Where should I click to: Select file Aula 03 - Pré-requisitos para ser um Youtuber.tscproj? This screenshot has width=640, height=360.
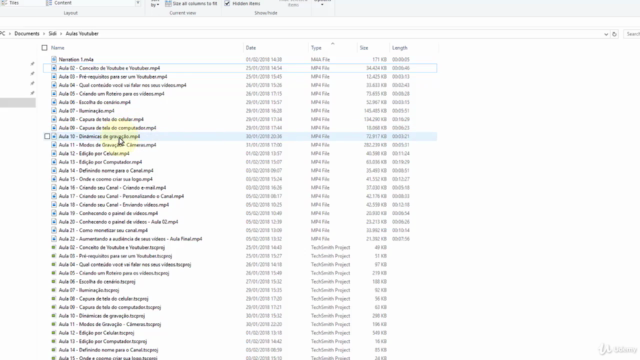coord(115,256)
